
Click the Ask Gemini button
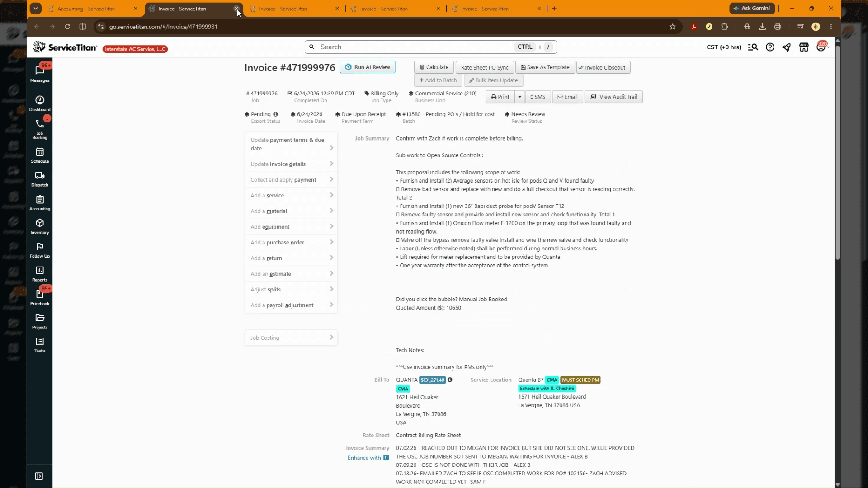point(752,8)
